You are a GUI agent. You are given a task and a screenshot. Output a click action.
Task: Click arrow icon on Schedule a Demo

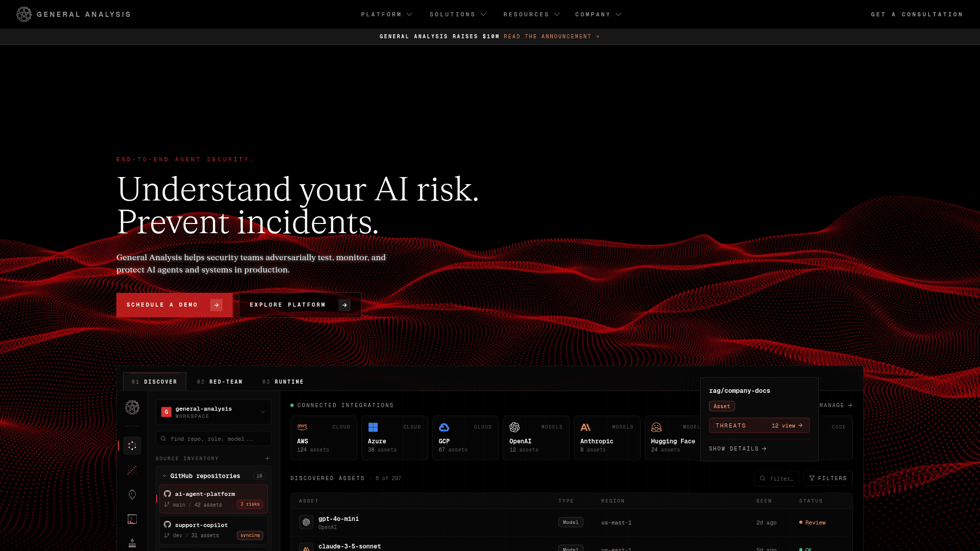click(x=216, y=305)
